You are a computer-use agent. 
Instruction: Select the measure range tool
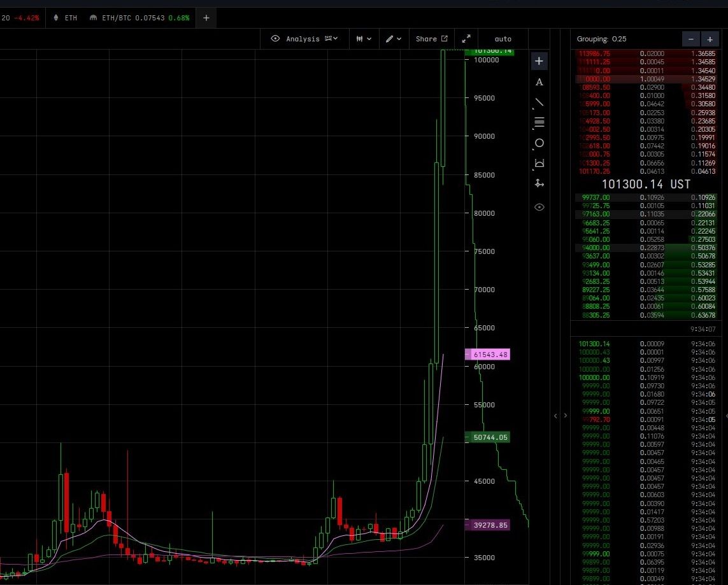(x=539, y=164)
